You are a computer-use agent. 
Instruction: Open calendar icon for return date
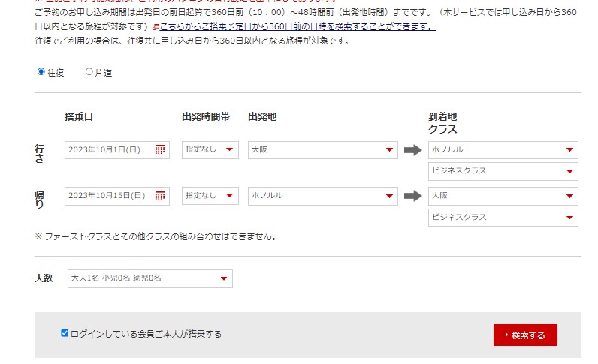point(160,196)
